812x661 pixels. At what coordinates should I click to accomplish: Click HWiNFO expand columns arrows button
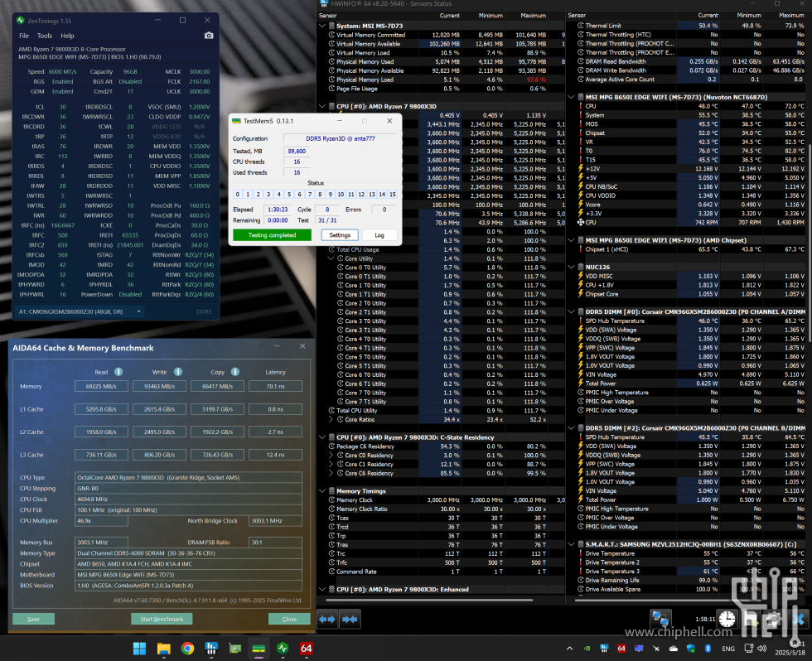click(x=327, y=619)
